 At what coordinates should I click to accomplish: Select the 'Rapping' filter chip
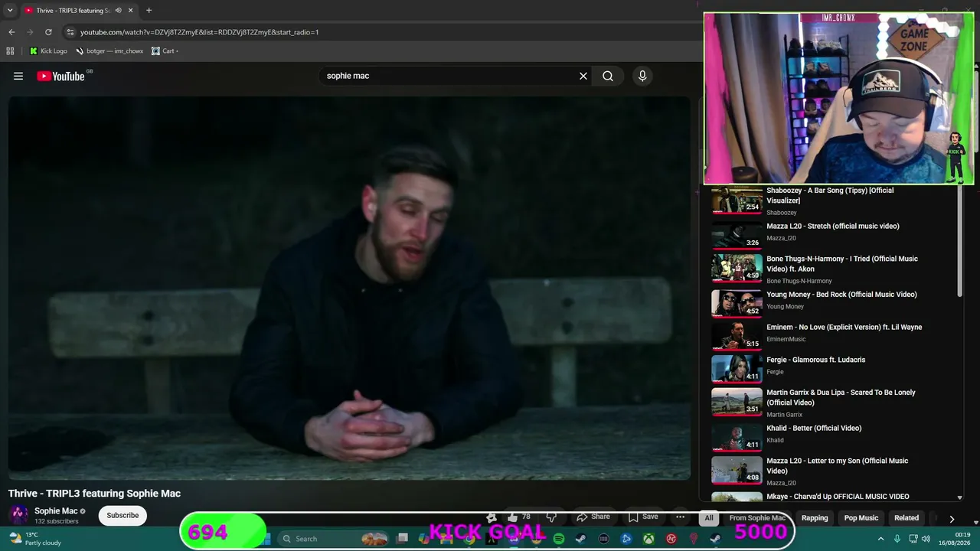coord(815,518)
